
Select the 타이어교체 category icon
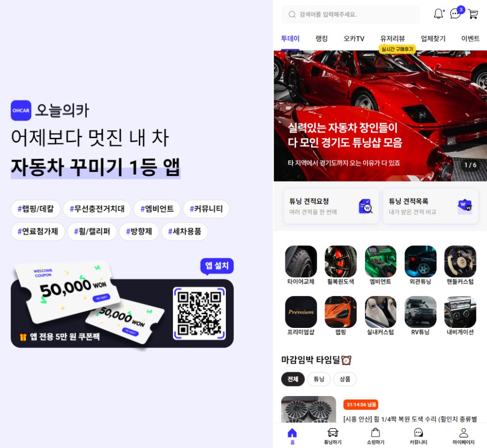tap(301, 262)
